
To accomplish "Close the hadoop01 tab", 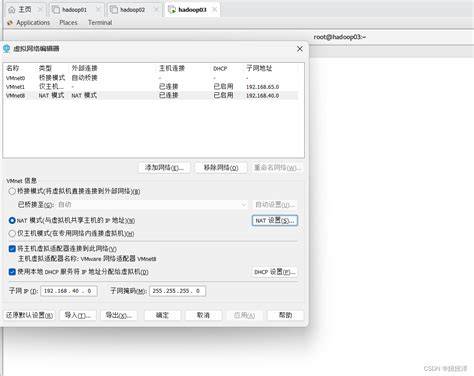I will (x=98, y=10).
